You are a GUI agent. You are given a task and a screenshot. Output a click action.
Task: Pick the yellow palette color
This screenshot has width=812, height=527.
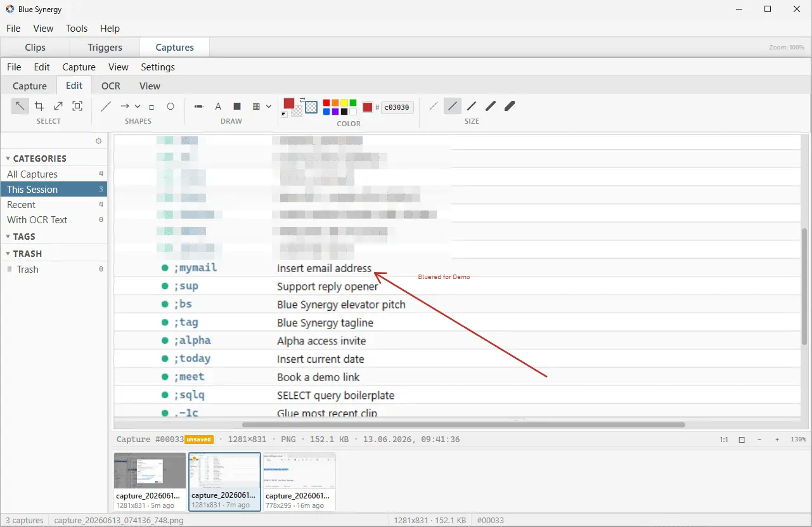[x=344, y=103]
